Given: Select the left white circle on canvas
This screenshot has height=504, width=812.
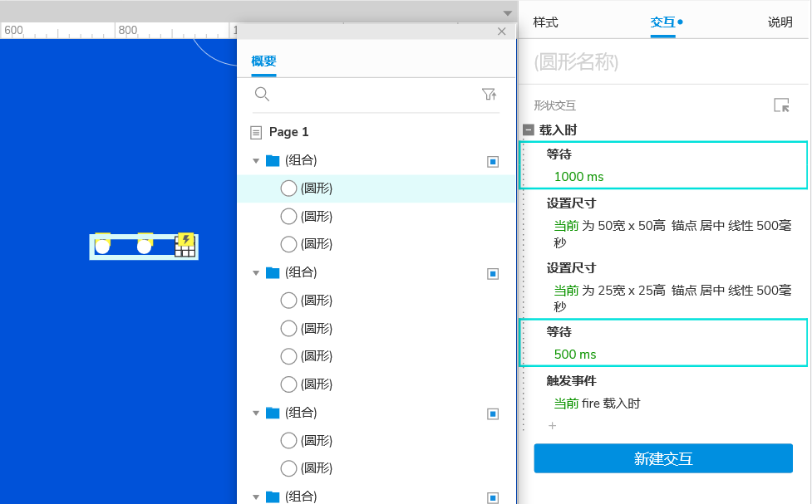Looking at the screenshot, I should 102,247.
